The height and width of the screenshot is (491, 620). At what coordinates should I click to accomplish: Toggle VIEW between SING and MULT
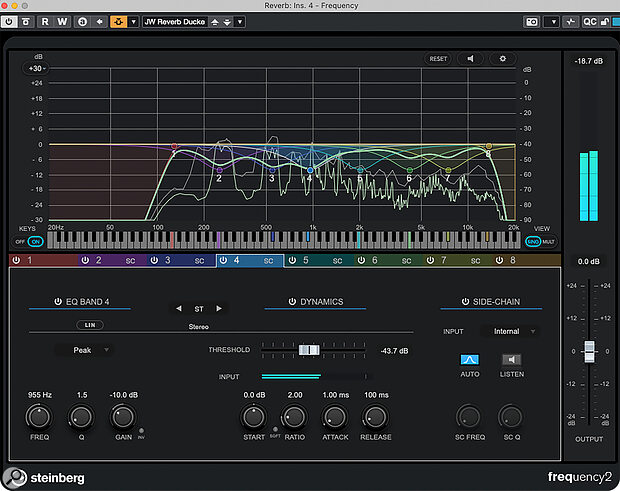pyautogui.click(x=541, y=242)
